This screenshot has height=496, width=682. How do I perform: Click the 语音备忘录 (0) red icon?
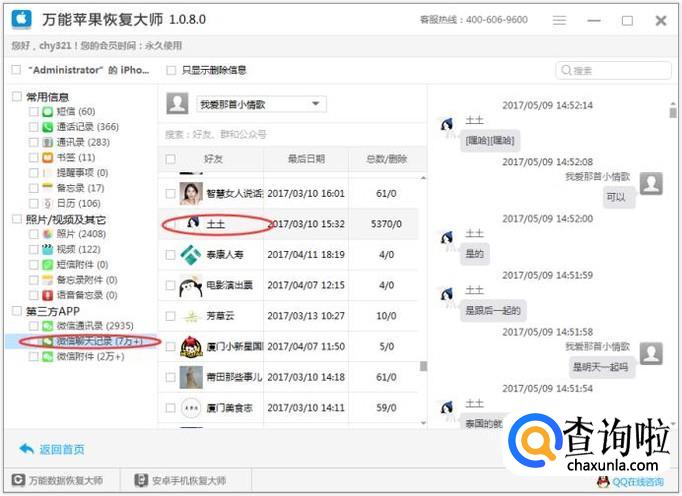47,295
